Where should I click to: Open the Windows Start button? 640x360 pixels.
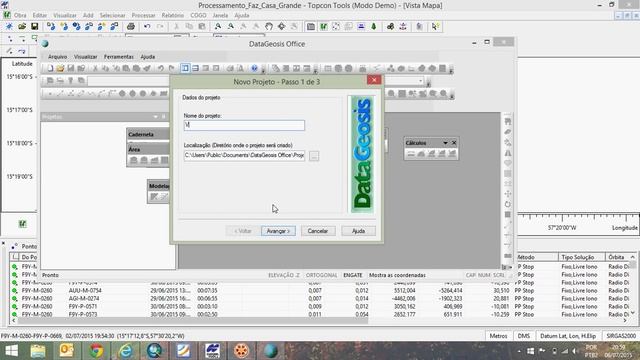(11, 351)
